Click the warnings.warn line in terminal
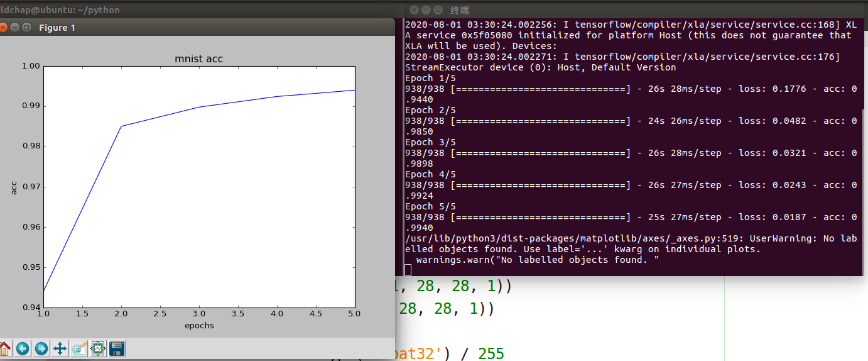The width and height of the screenshot is (868, 361). click(x=537, y=260)
